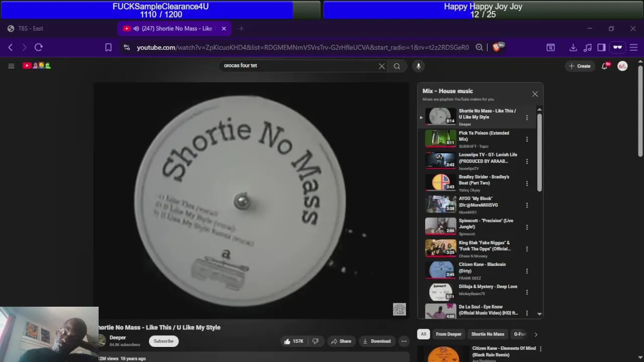Play De La Soul - Eye Know thumbnail
Viewport: 644px width, 362px height.
[441, 311]
